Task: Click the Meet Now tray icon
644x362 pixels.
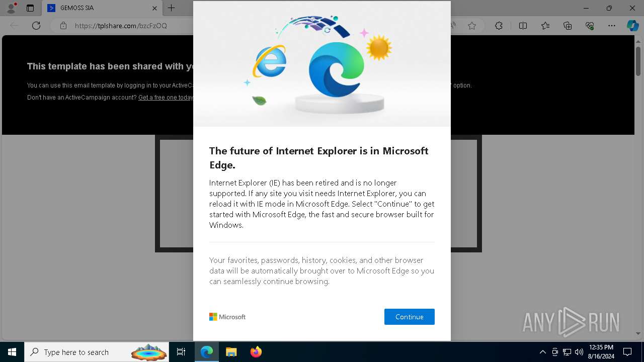Action: 555,352
